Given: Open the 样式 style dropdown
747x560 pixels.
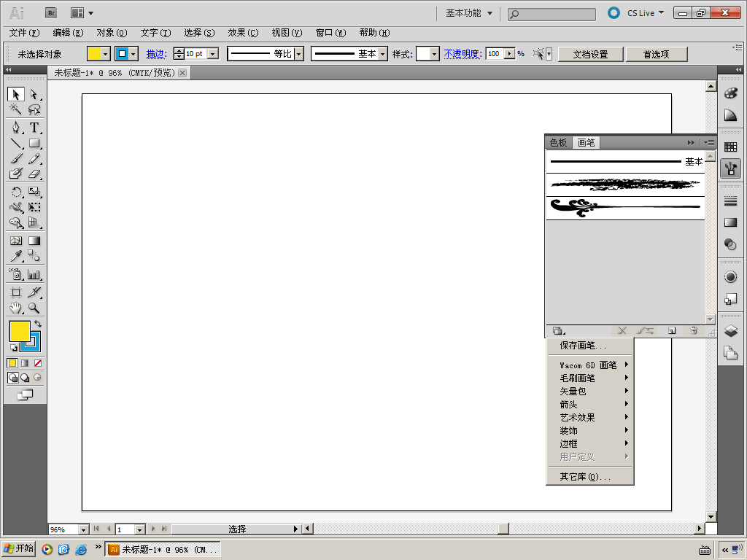Looking at the screenshot, I should tap(434, 54).
